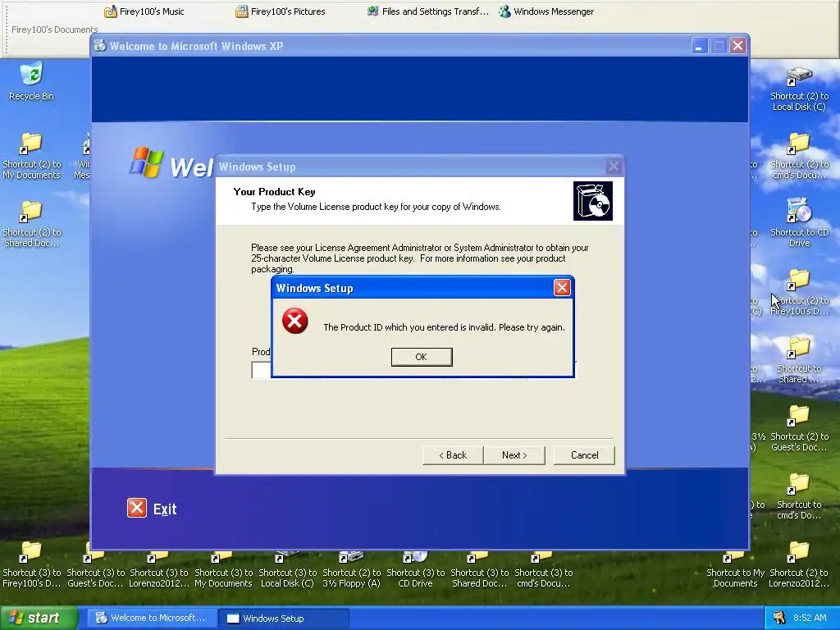Close the Windows Setup error dialog
Screen dimensions: 840x630
pyautogui.click(x=561, y=288)
